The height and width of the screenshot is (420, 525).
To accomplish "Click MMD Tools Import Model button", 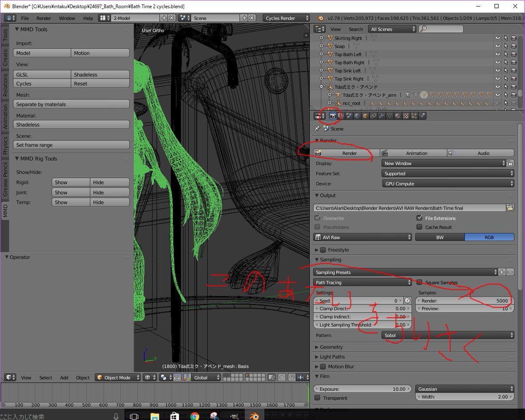I will click(x=42, y=53).
